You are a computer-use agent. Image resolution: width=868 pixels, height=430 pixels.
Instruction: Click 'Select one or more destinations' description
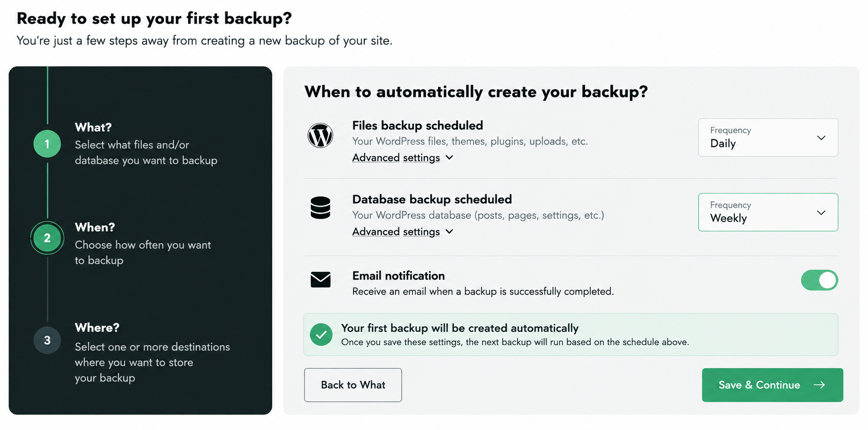click(x=152, y=362)
